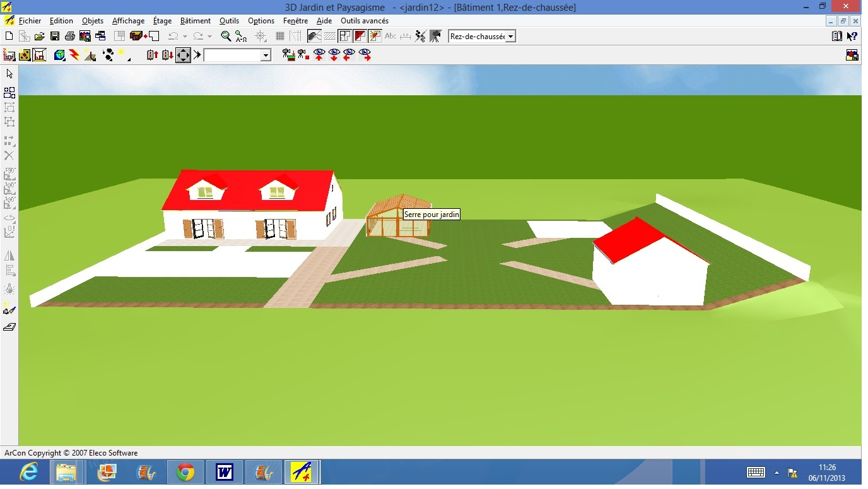Click the Save diskette icon
The image size is (868, 489).
pos(55,37)
